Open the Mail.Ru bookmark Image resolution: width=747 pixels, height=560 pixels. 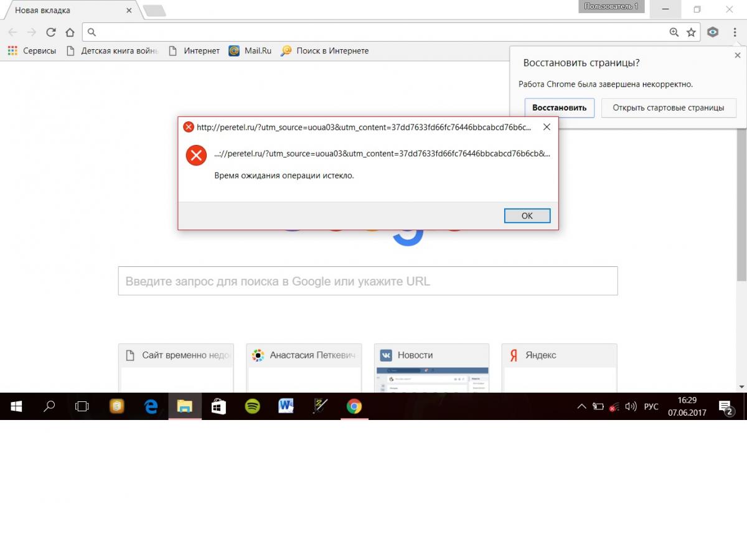(x=250, y=51)
